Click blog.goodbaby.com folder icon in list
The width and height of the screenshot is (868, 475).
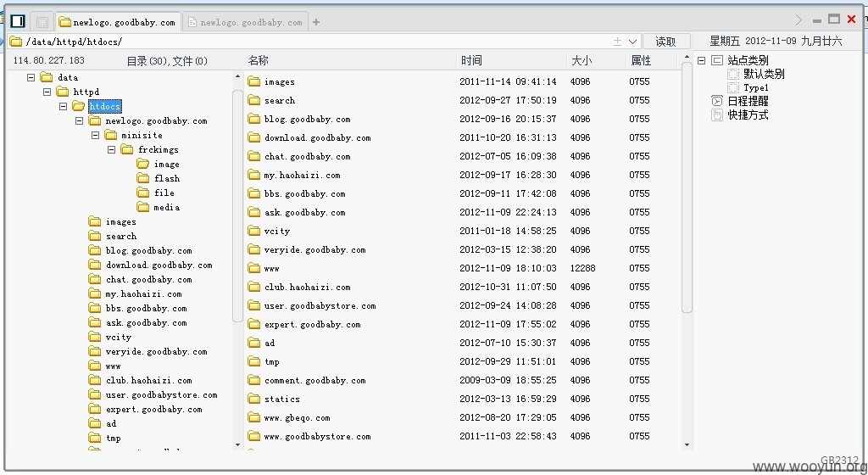tap(254, 119)
